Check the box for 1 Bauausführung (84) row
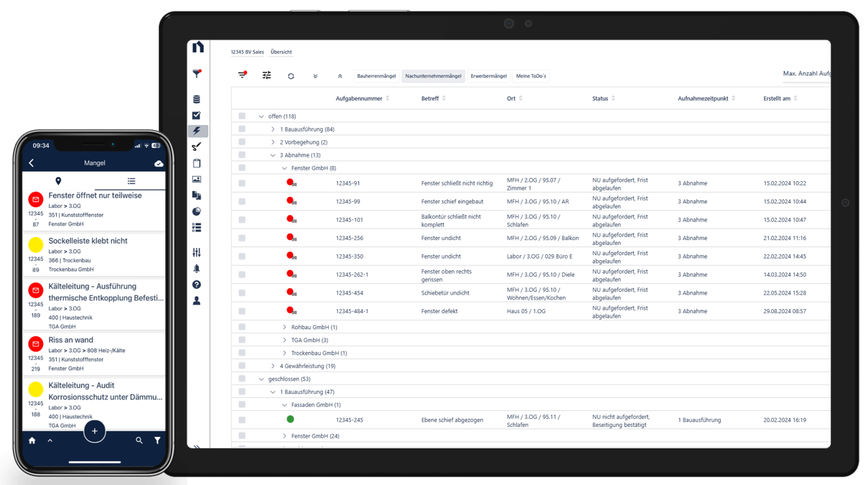Image resolution: width=868 pixels, height=485 pixels. (242, 129)
